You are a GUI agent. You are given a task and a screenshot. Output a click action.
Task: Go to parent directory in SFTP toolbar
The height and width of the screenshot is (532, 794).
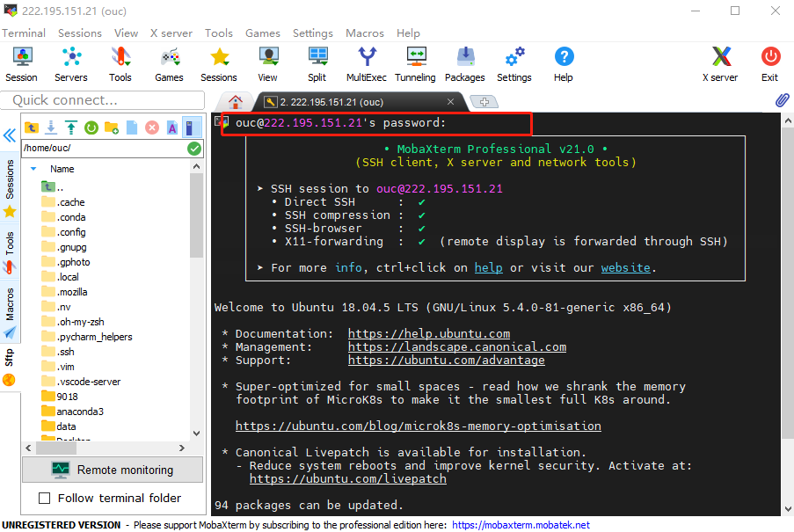coord(32,128)
